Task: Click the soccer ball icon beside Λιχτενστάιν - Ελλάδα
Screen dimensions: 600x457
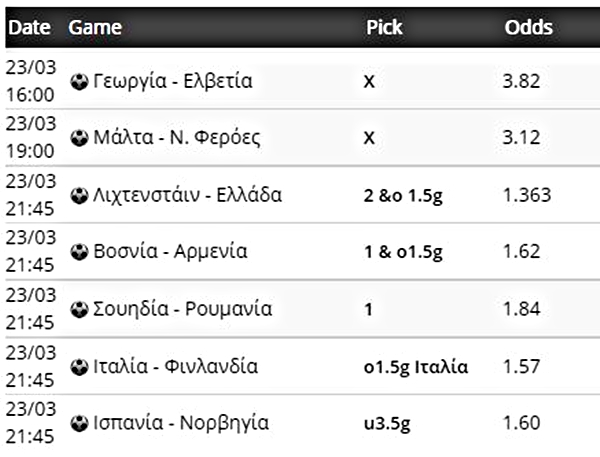Action: point(79,195)
